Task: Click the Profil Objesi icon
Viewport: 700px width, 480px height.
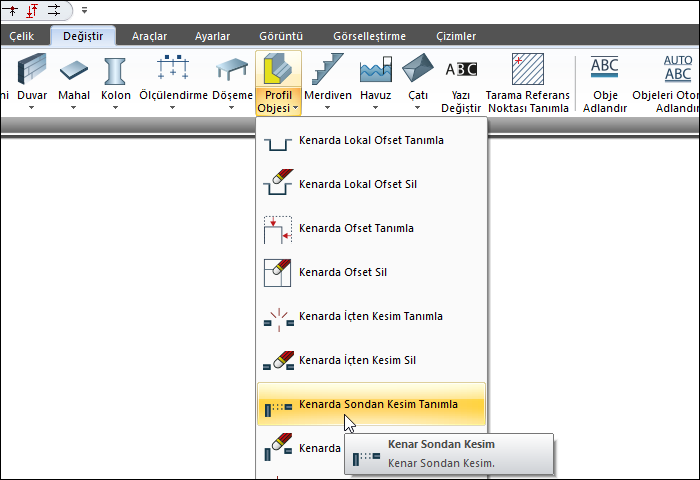Action: (278, 69)
